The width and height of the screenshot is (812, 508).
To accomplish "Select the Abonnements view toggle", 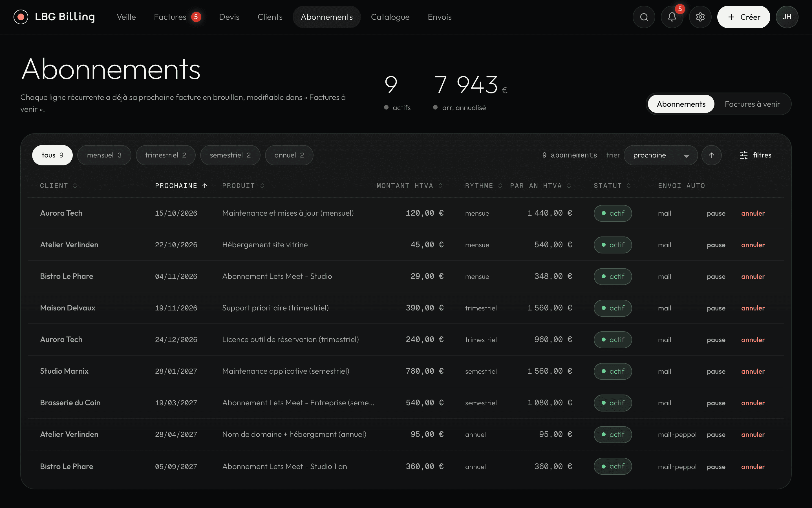I will click(681, 104).
